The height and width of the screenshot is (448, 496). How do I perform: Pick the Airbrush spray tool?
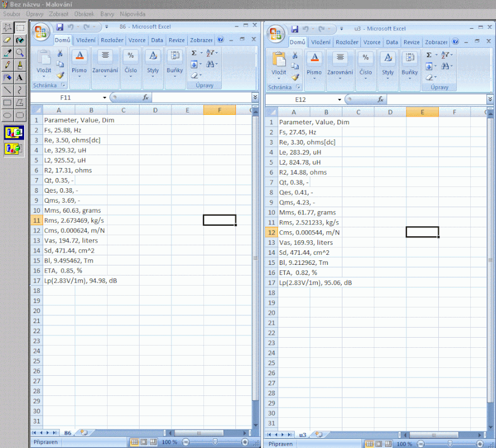click(x=7, y=77)
